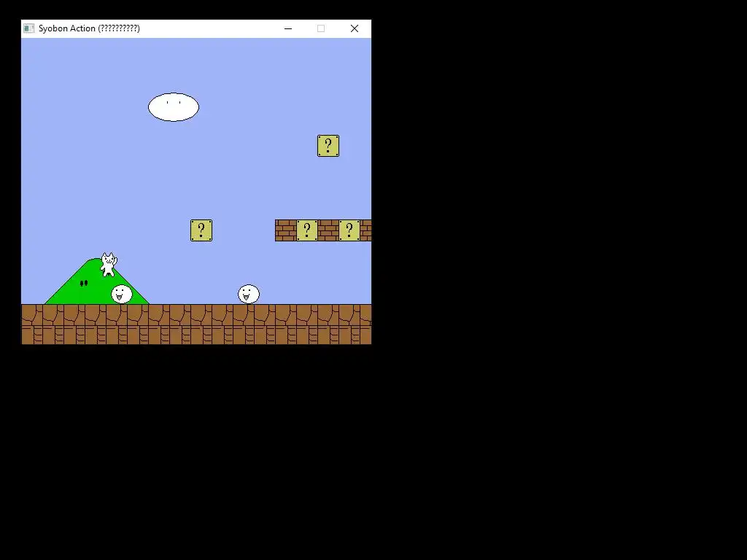Viewport: 747px width, 560px height.
Task: Click the left question block in the brick row
Action: coord(307,230)
